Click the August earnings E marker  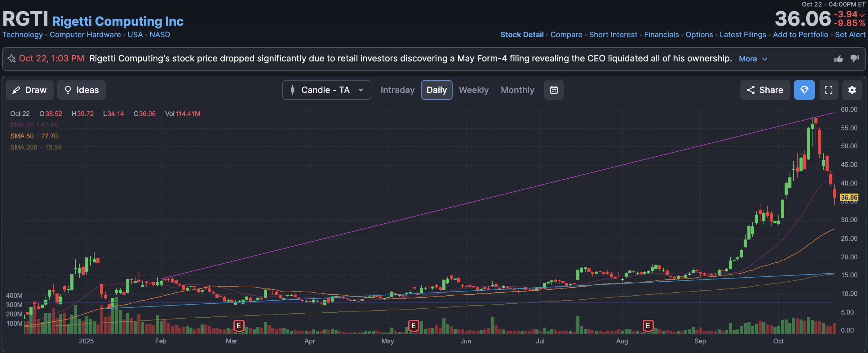point(648,326)
